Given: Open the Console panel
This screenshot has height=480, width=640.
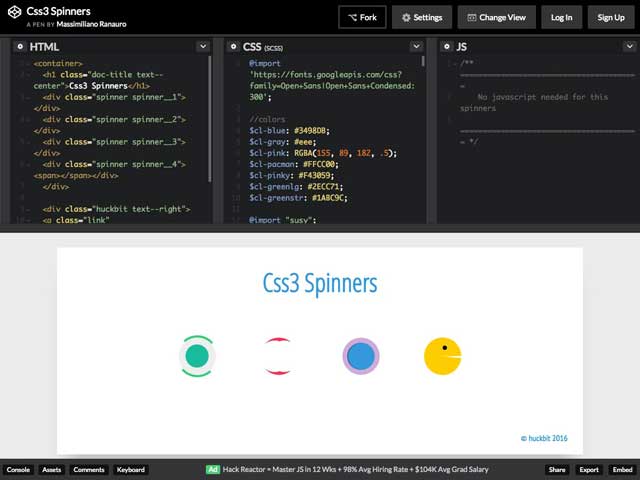Looking at the screenshot, I should pyautogui.click(x=18, y=470).
